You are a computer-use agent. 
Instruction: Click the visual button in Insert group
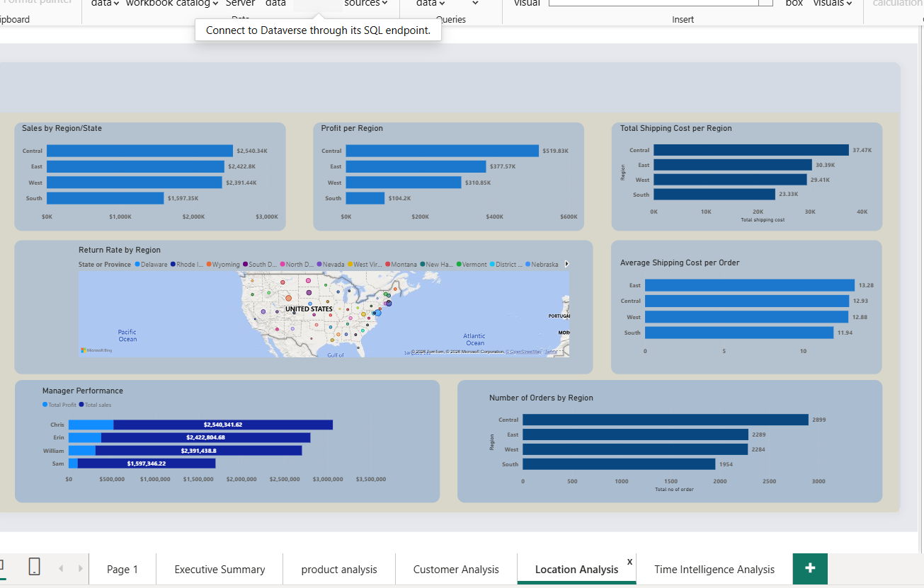pos(527,4)
